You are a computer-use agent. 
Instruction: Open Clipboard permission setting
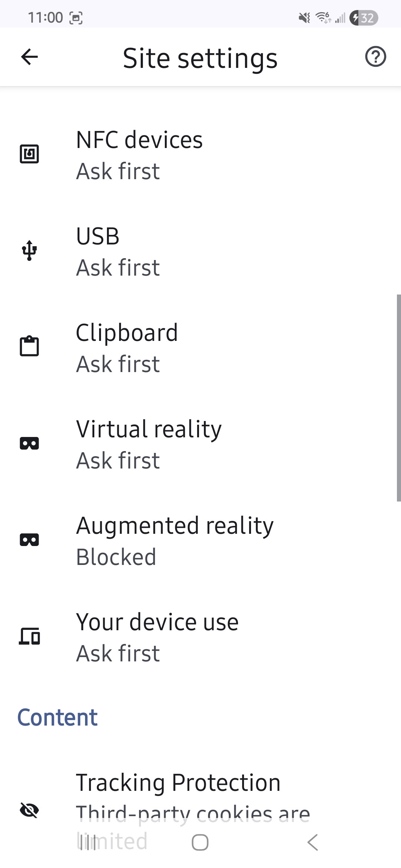point(200,348)
